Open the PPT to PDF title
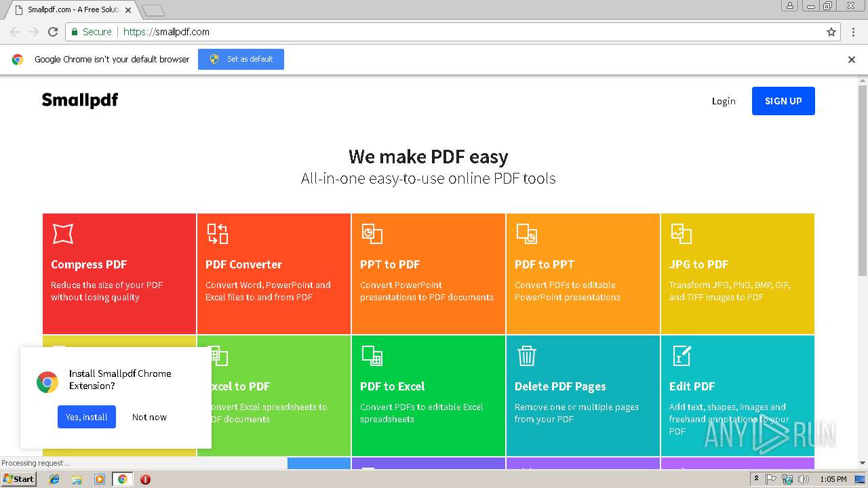868x488 pixels. 390,264
